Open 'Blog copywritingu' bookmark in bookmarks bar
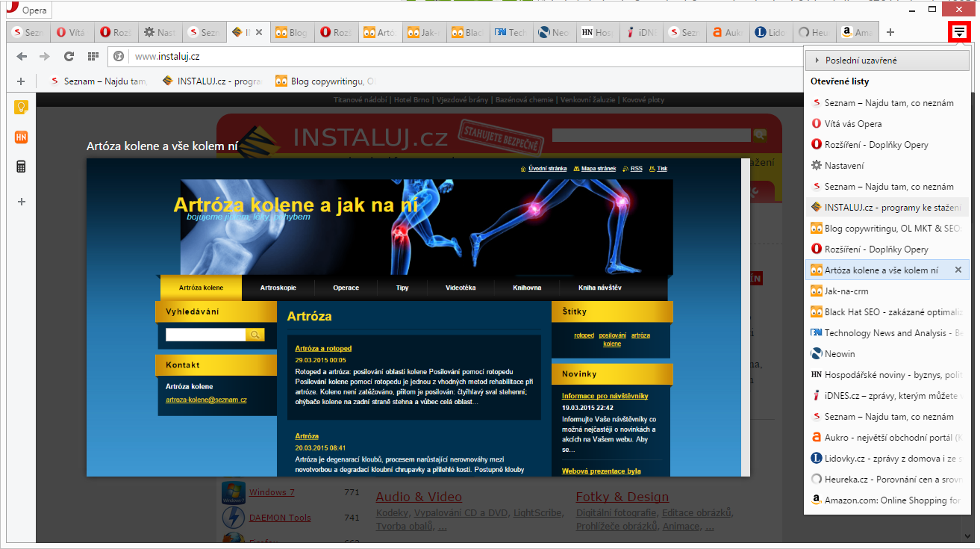This screenshot has height=549, width=980. [325, 81]
